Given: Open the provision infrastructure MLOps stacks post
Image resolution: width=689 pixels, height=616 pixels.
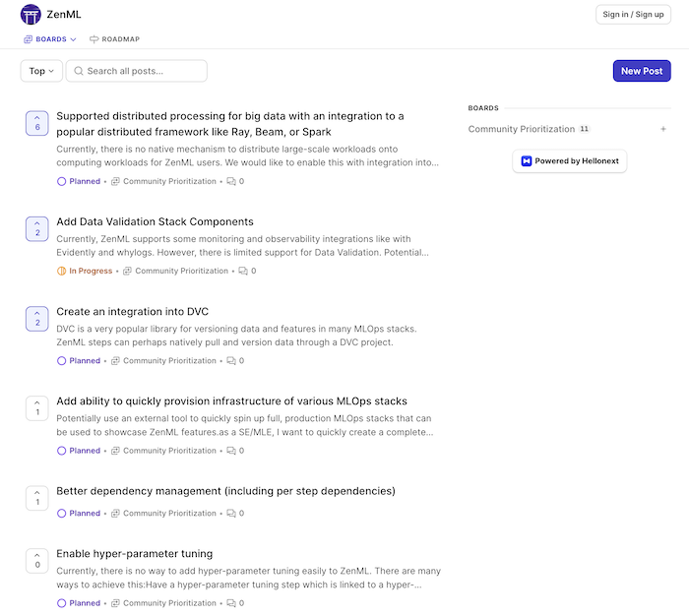Looking at the screenshot, I should (231, 401).
